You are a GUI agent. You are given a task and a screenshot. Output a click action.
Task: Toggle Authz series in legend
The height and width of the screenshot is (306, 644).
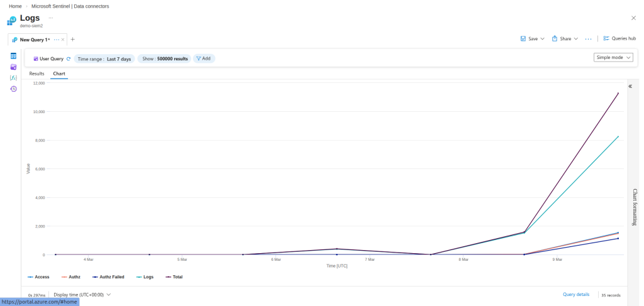coord(70,277)
